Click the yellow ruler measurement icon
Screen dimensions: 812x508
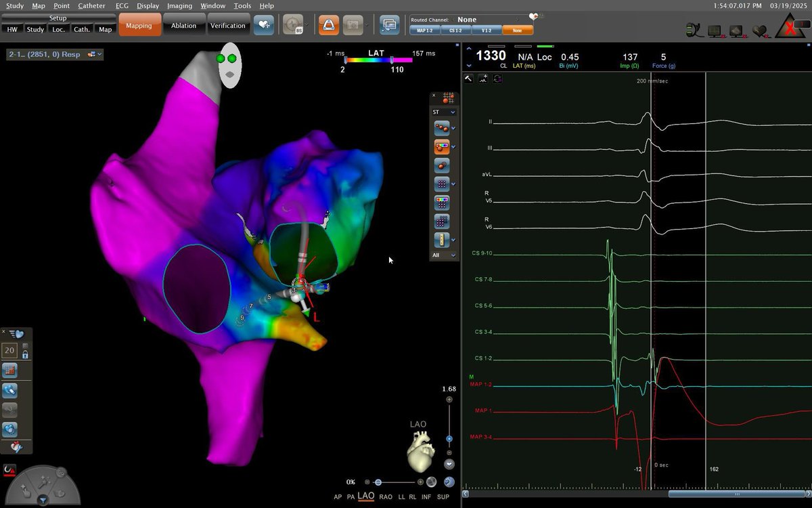click(441, 239)
